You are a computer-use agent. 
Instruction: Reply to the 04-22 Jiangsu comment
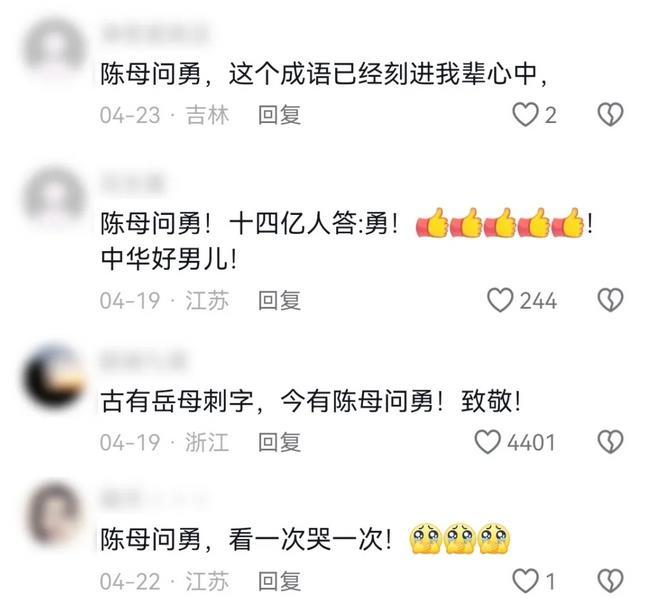click(x=279, y=581)
